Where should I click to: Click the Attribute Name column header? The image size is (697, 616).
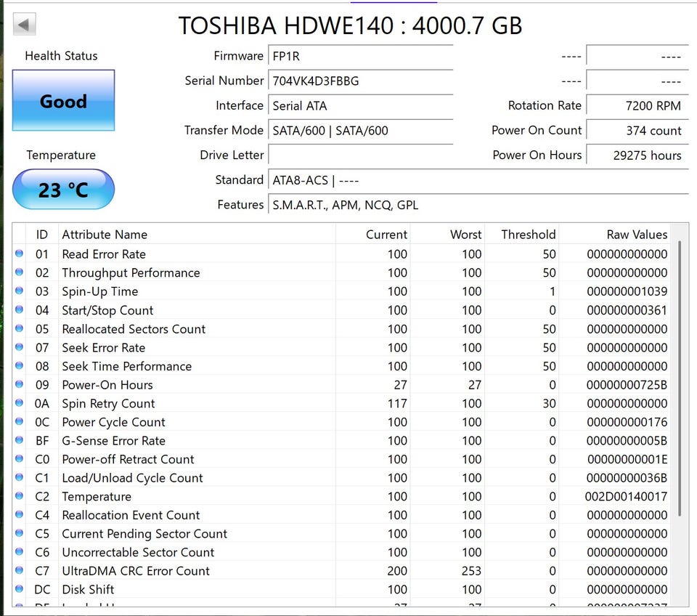click(x=105, y=235)
